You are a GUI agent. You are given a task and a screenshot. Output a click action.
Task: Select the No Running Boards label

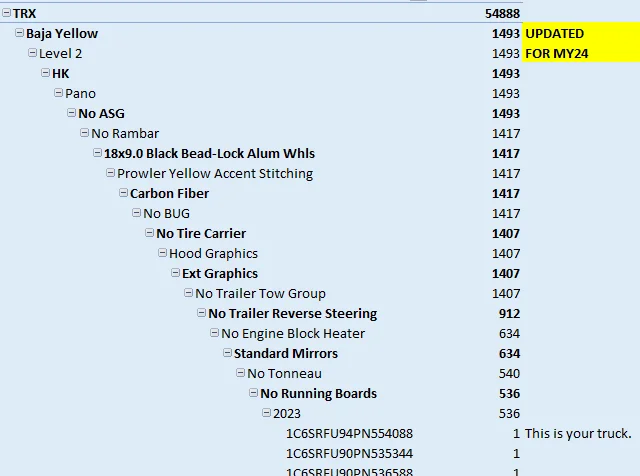318,394
